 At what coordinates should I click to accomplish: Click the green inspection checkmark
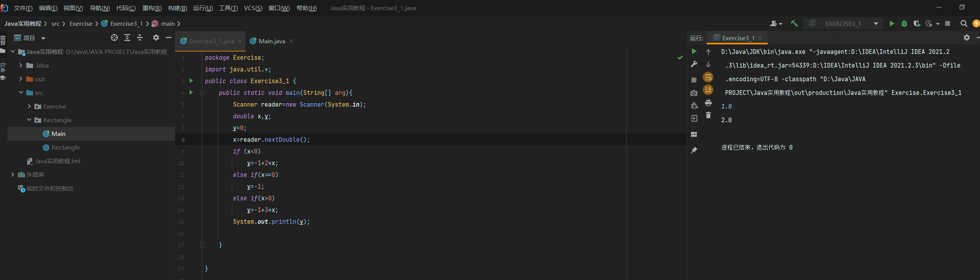(x=680, y=58)
